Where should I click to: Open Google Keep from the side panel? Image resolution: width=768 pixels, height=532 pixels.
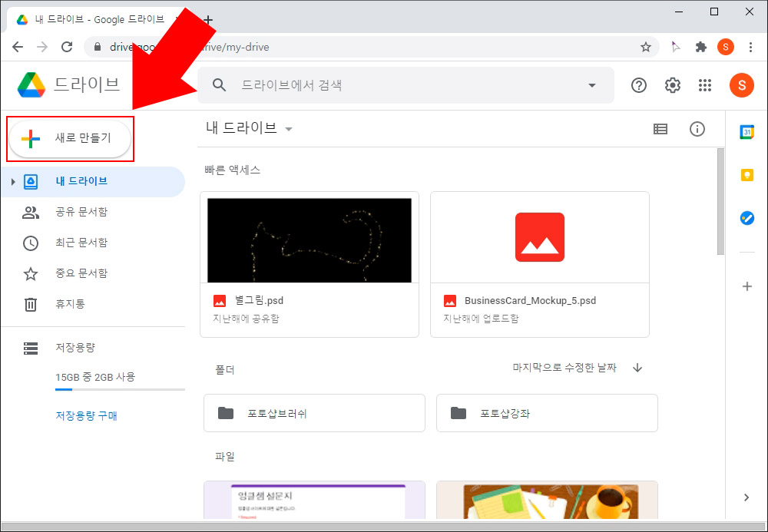[746, 175]
